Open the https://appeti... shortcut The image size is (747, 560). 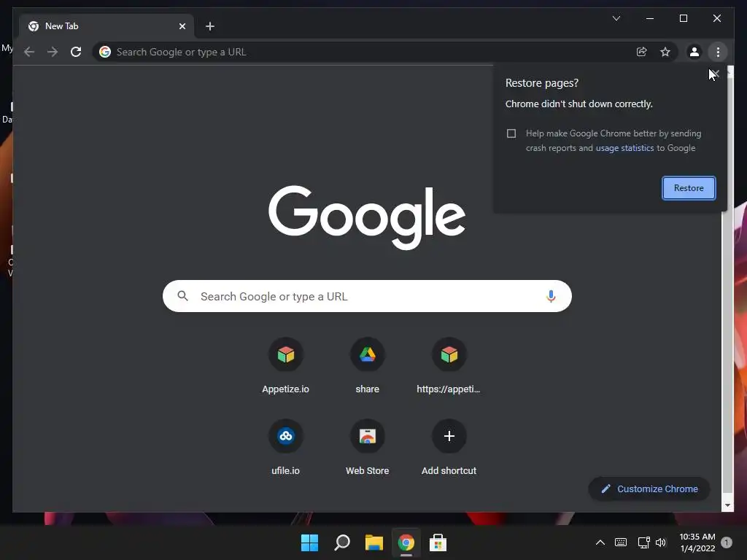[x=449, y=366]
